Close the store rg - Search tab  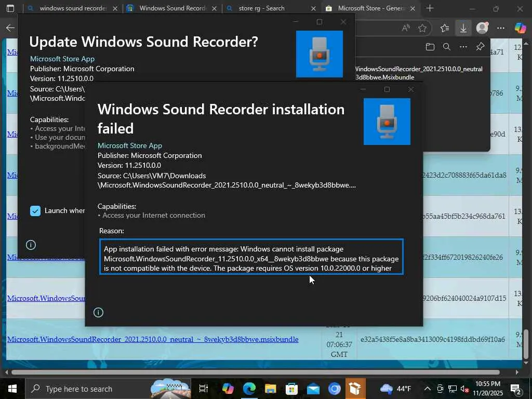(313, 8)
